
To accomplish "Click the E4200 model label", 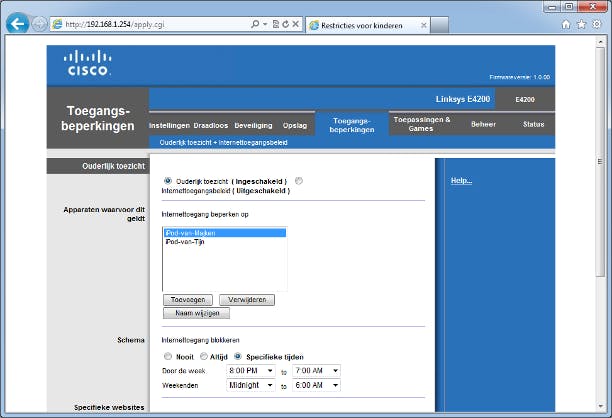I will [x=525, y=100].
